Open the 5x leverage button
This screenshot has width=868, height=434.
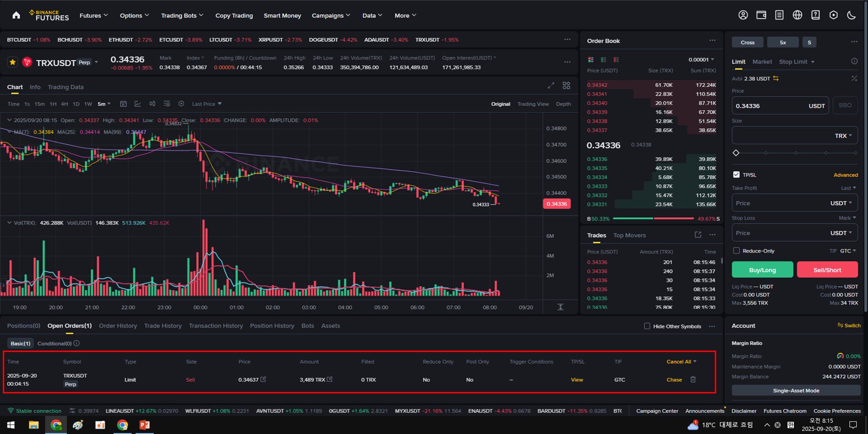(x=783, y=42)
